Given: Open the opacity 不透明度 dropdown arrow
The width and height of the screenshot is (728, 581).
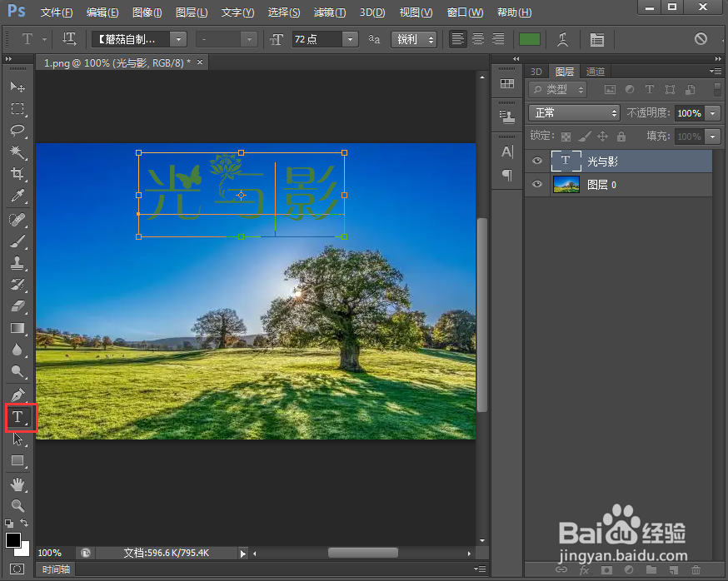Looking at the screenshot, I should 713,112.
